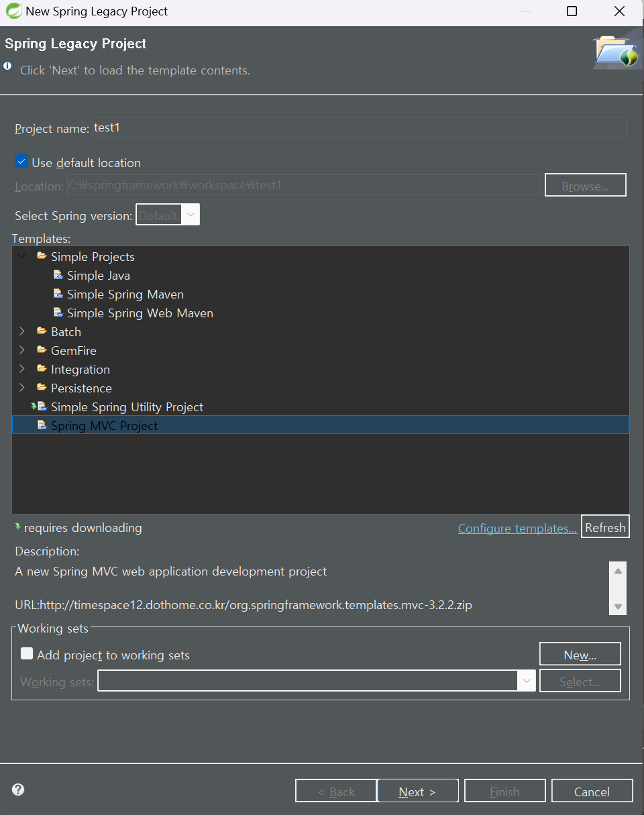Click the Select working sets button
644x815 pixels.
click(x=580, y=681)
